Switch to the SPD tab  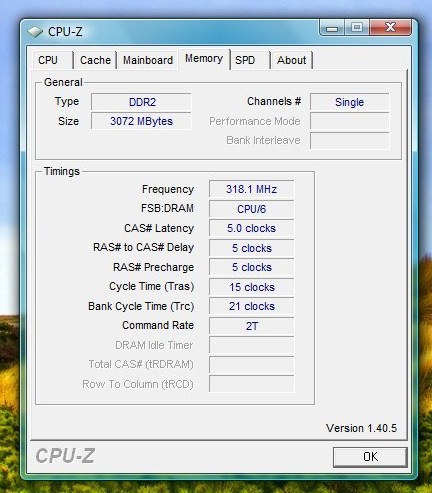(250, 60)
